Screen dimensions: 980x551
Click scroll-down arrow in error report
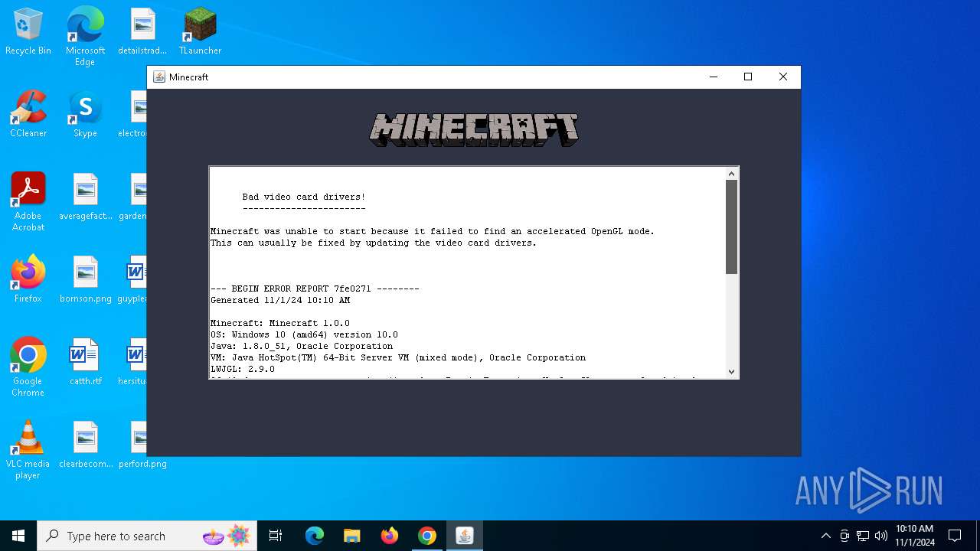pos(732,371)
